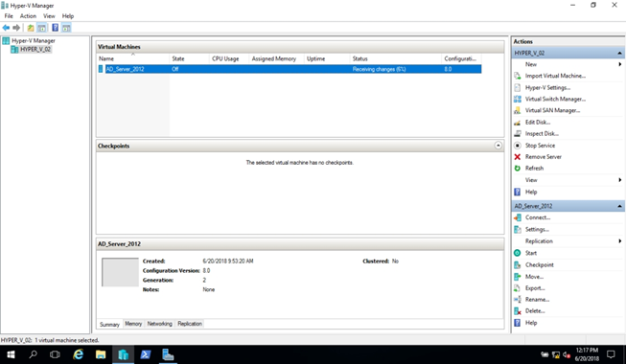This screenshot has width=626, height=364.
Task: Start AD_Server_2012 using the Start icon
Action: coord(518,253)
